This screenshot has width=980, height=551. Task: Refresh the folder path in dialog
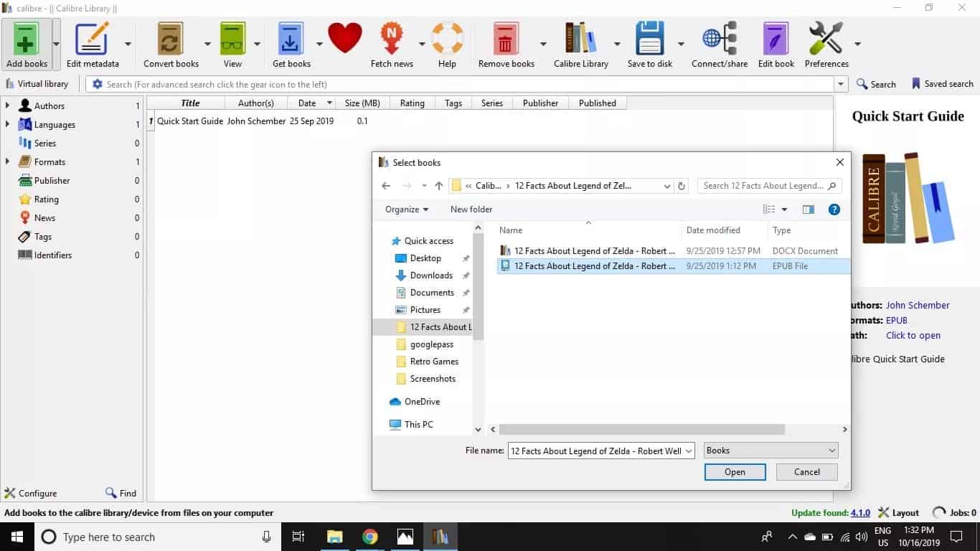(682, 186)
